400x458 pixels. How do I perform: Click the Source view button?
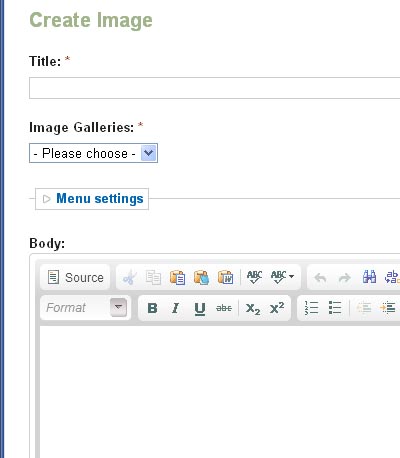(x=75, y=277)
